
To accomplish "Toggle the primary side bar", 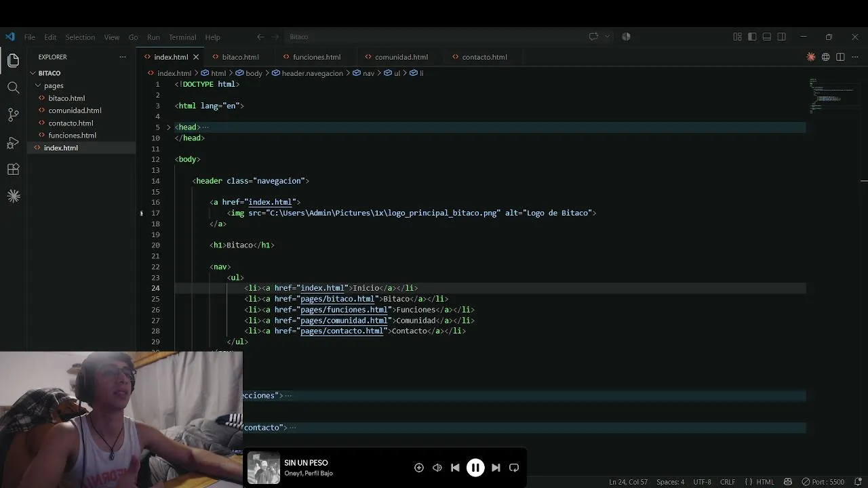I will [x=752, y=37].
